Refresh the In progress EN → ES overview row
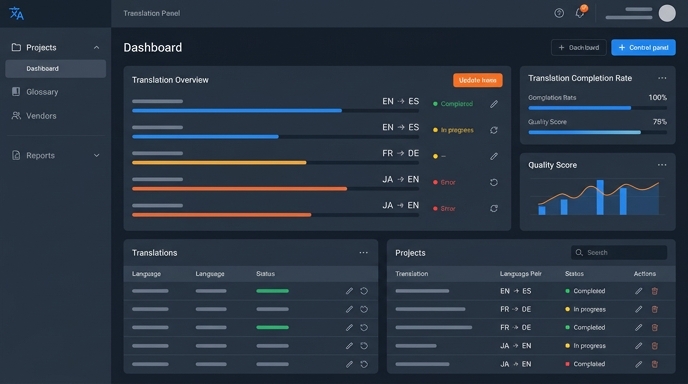688x384 pixels. pyautogui.click(x=494, y=130)
